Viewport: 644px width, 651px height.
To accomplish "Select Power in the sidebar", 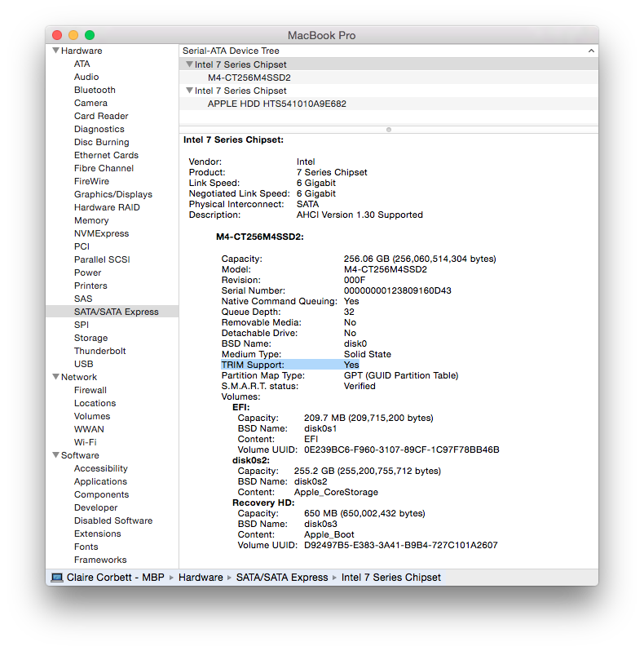I will [87, 272].
